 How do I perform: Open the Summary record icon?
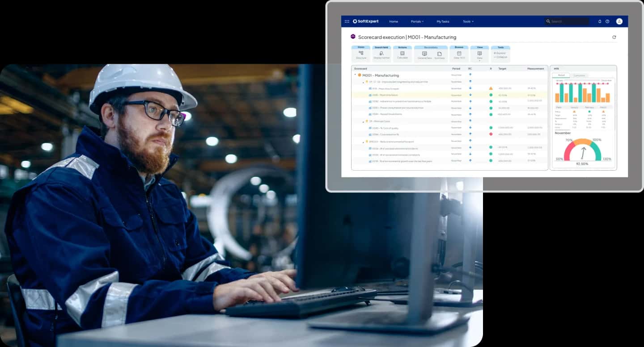tap(439, 54)
